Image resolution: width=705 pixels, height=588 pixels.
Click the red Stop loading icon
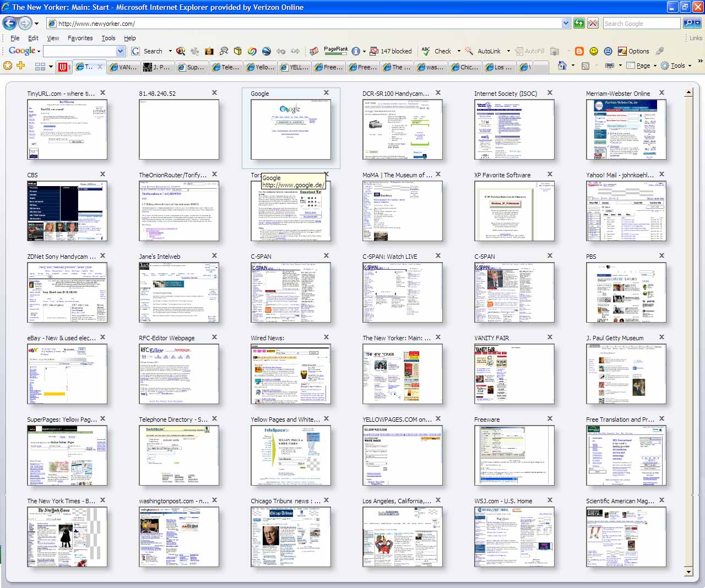coord(593,23)
